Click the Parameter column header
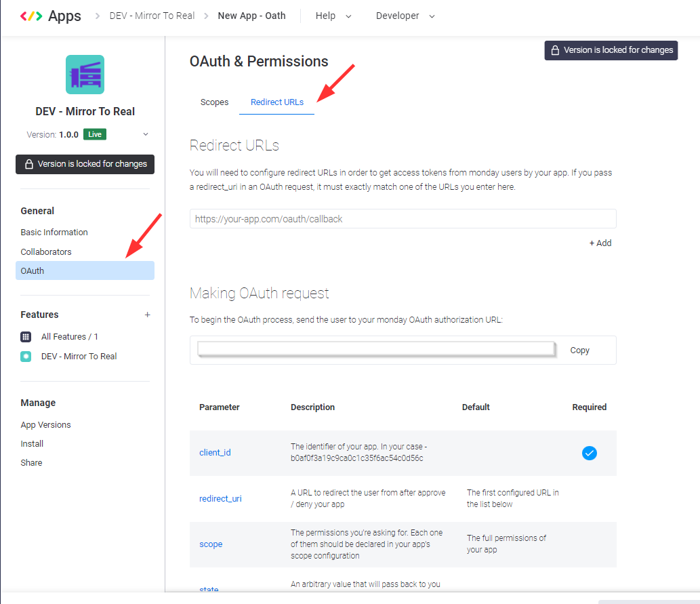Image resolution: width=700 pixels, height=604 pixels. pos(219,407)
